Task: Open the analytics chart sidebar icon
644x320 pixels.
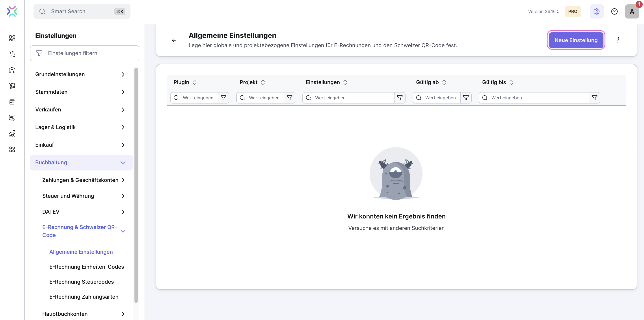Action: (12, 134)
